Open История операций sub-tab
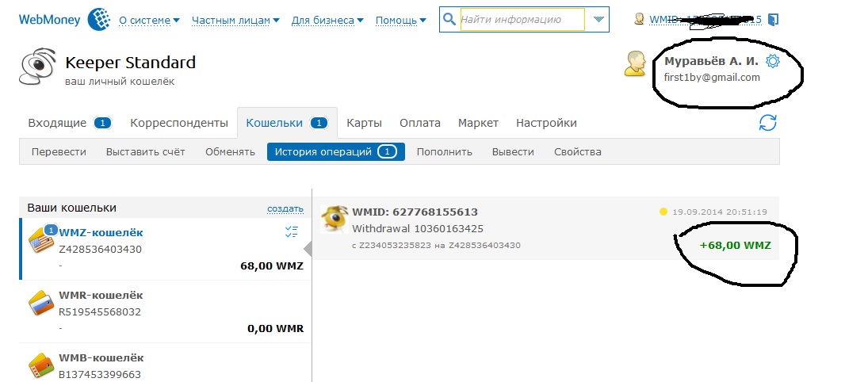The height and width of the screenshot is (382, 868). [336, 151]
